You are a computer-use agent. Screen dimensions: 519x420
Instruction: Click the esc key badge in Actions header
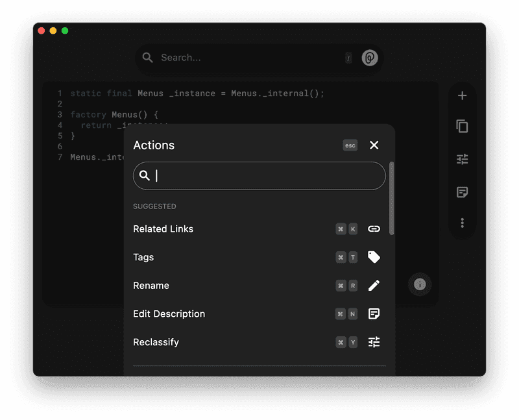coord(350,145)
